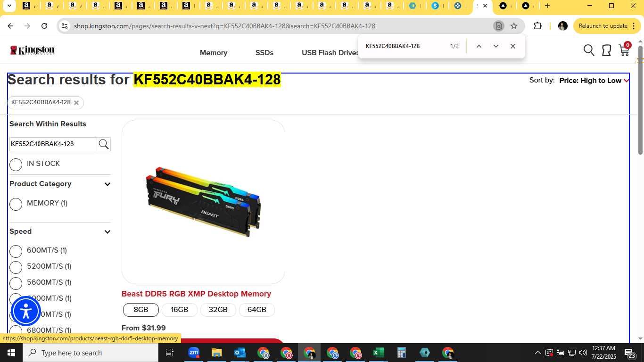Switch to the last browser tab
Screen dimensions: 644x362
point(526,6)
